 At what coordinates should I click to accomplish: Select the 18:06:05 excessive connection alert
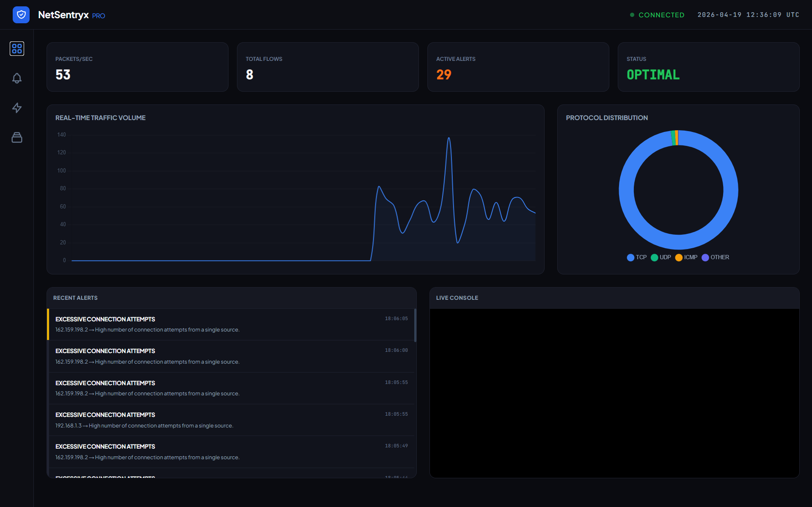click(231, 324)
